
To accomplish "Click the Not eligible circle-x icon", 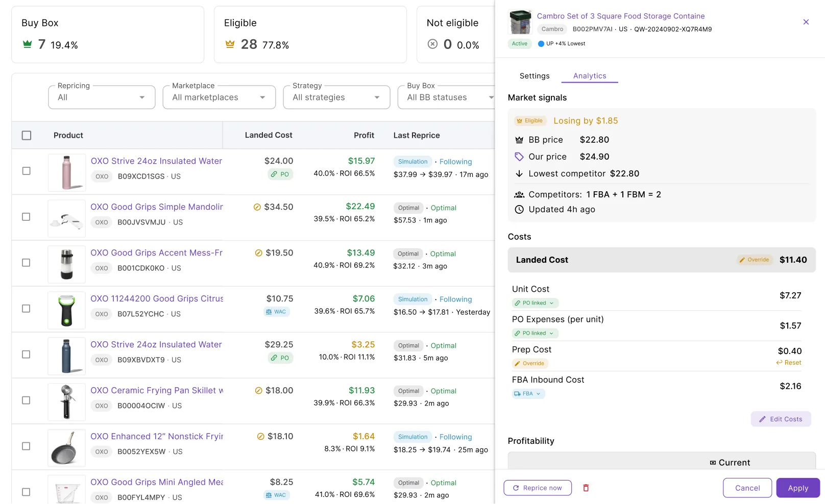I will (432, 44).
